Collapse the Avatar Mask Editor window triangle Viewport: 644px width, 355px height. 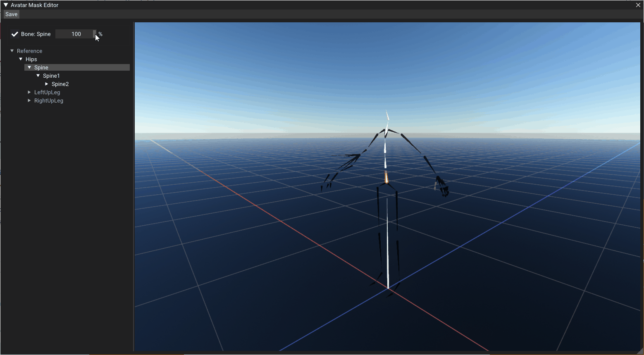tap(6, 5)
